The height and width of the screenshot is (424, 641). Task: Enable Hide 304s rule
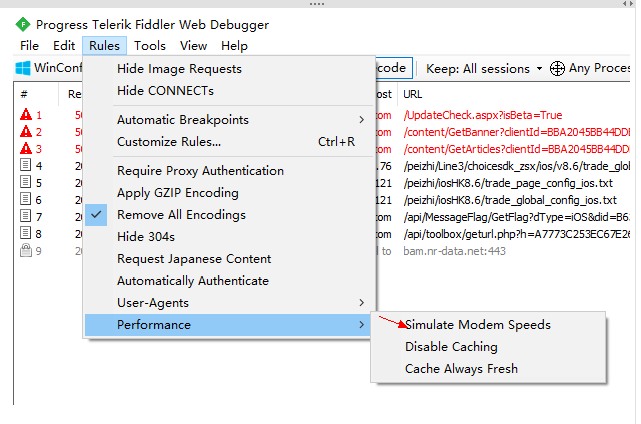(x=229, y=237)
